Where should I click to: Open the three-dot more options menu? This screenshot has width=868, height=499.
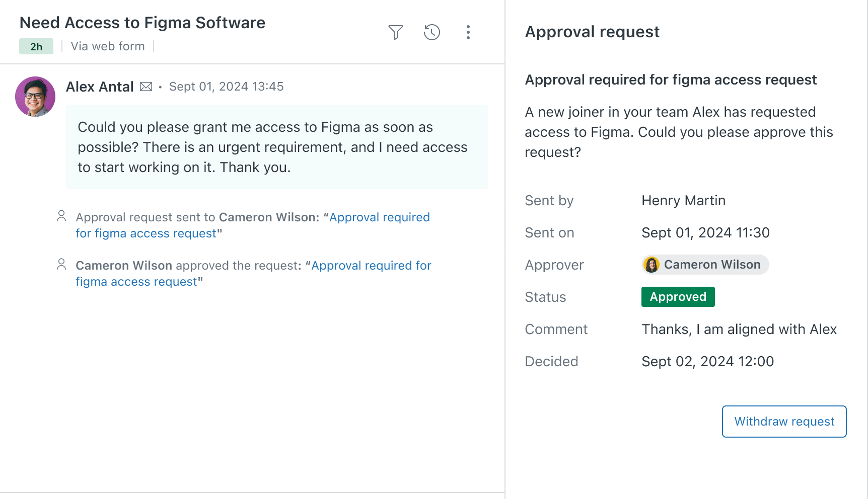(468, 32)
